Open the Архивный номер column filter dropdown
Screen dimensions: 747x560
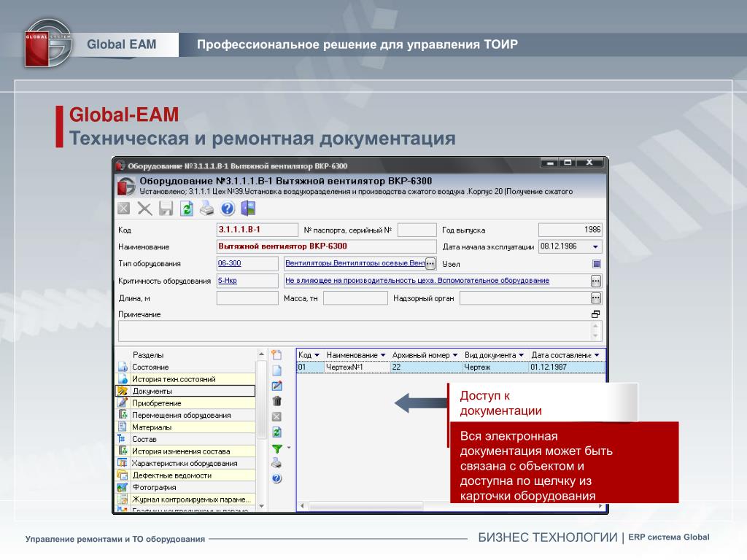[x=455, y=355]
